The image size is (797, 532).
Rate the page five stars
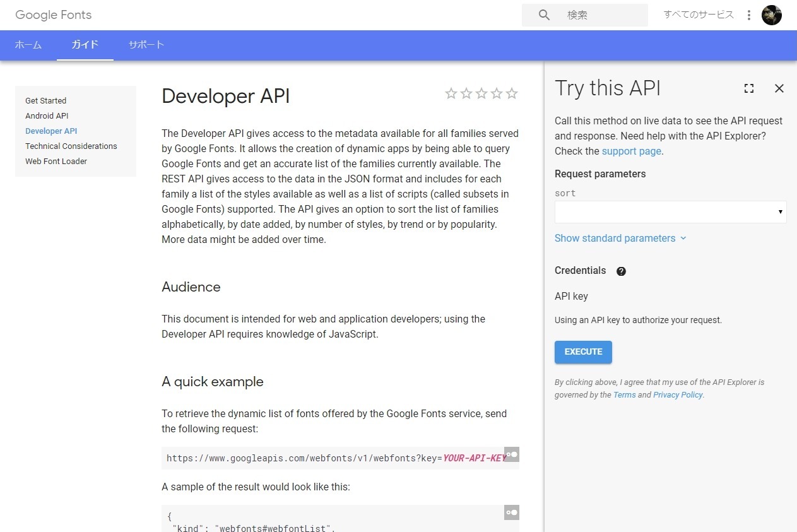(512, 93)
